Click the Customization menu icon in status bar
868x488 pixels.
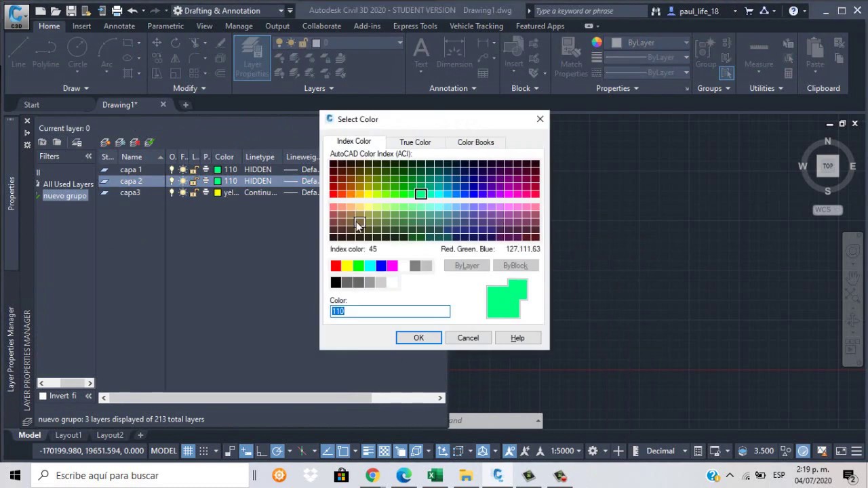point(857,451)
